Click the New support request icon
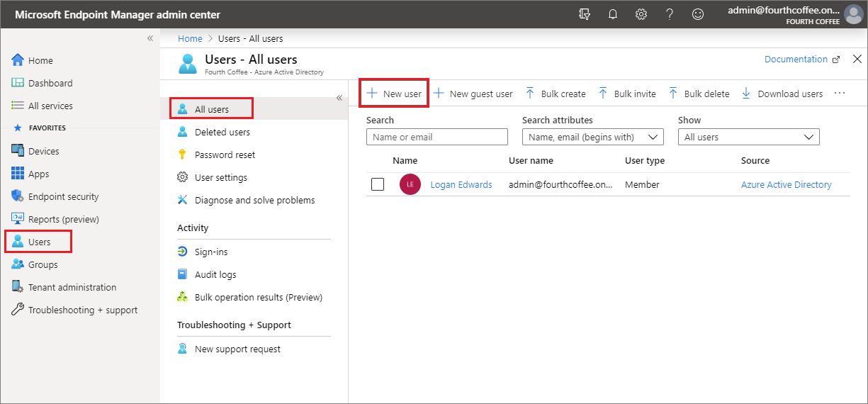This screenshot has width=868, height=404. click(182, 349)
